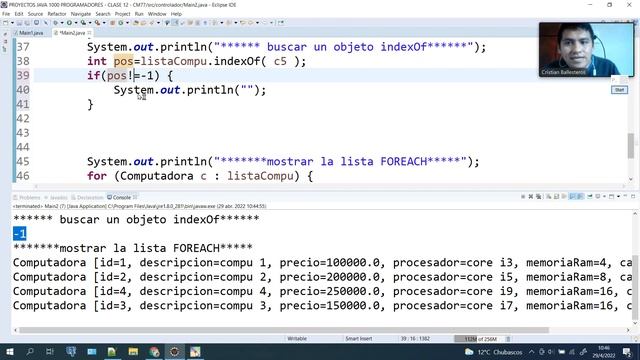
Task: Open the Window menu
Action: (x=157, y=14)
